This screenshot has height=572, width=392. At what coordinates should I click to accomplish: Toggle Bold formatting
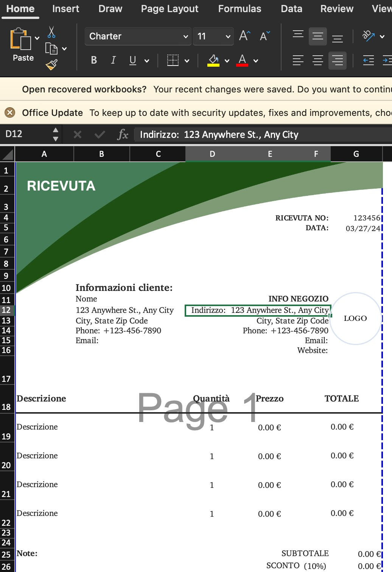pos(94,60)
